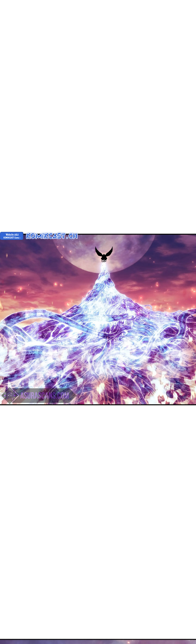The width and height of the screenshot is (196, 644).
Task: Click the glowing mountain peak tip
Action: [103, 269]
